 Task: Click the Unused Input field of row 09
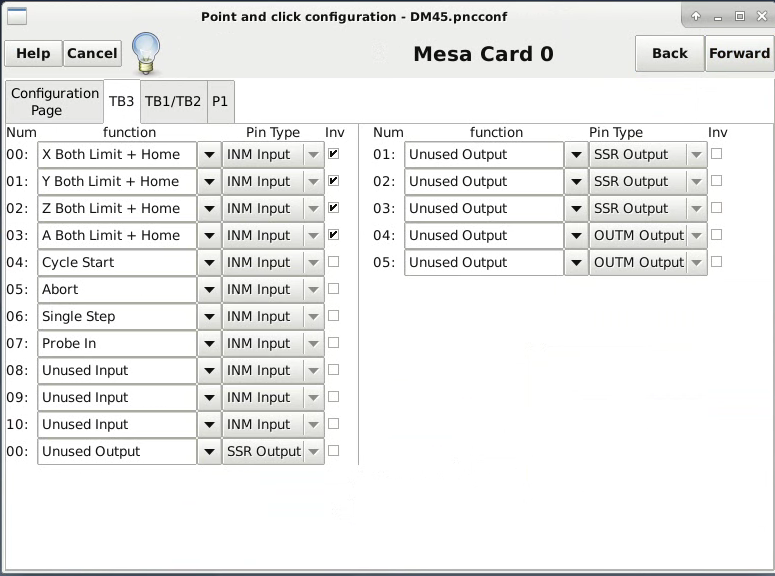coord(117,398)
